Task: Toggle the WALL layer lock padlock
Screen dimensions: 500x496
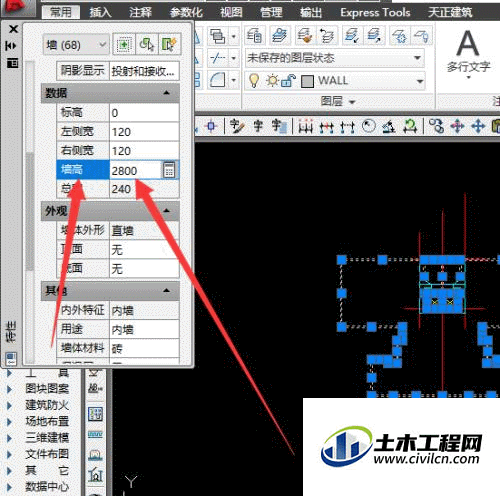Action: coord(288,81)
